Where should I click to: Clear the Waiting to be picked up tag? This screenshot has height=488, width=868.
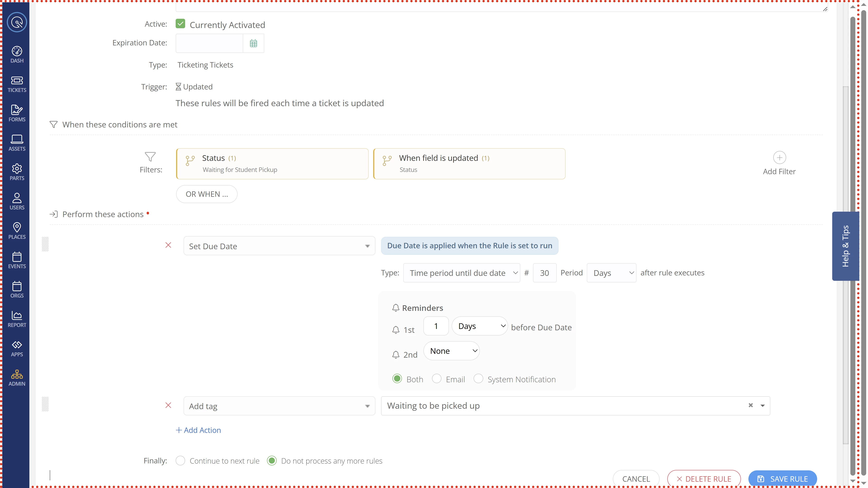coord(750,405)
